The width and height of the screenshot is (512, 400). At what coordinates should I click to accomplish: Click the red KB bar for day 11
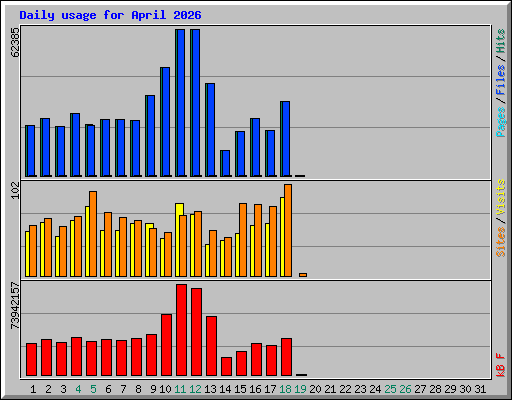[x=182, y=330]
